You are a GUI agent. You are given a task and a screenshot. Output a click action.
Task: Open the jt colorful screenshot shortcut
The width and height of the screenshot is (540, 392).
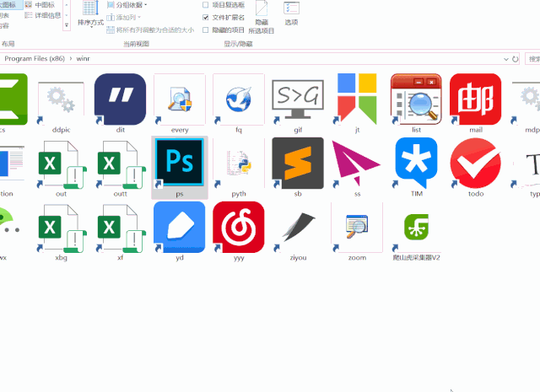tap(357, 103)
